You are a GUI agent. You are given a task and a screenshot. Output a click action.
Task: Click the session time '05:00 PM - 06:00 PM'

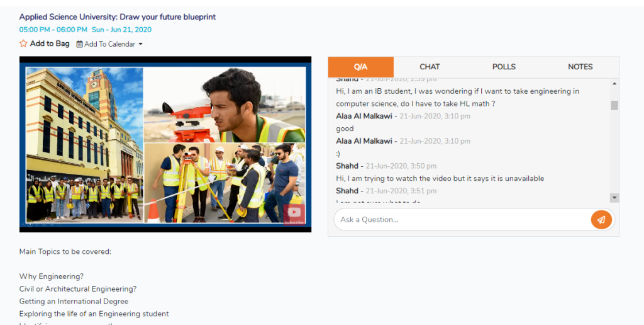53,30
